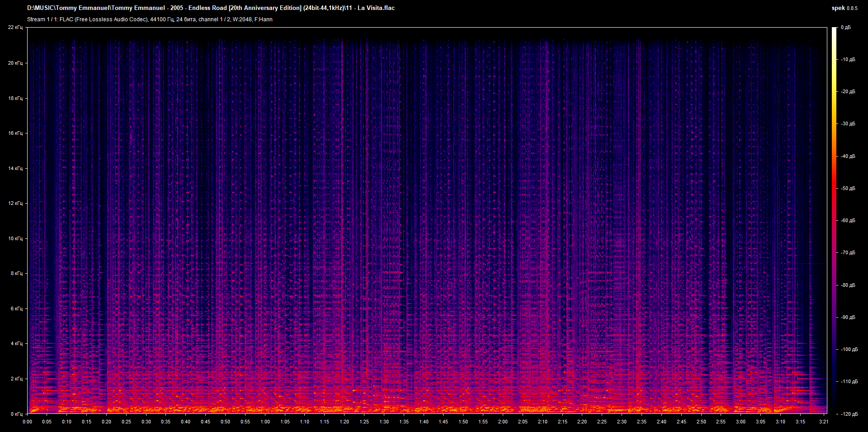The image size is (868, 432).
Task: Click the 16 кГц frequency label
Action: click(x=15, y=133)
